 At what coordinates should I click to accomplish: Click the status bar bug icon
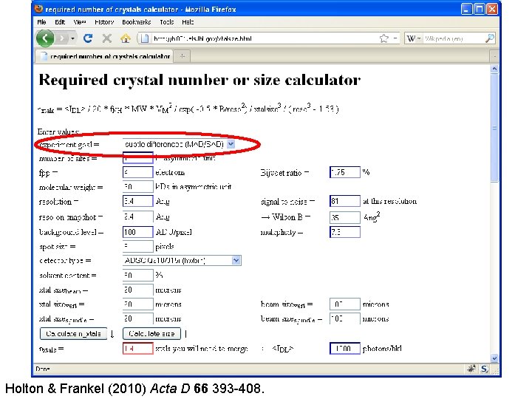point(471,369)
